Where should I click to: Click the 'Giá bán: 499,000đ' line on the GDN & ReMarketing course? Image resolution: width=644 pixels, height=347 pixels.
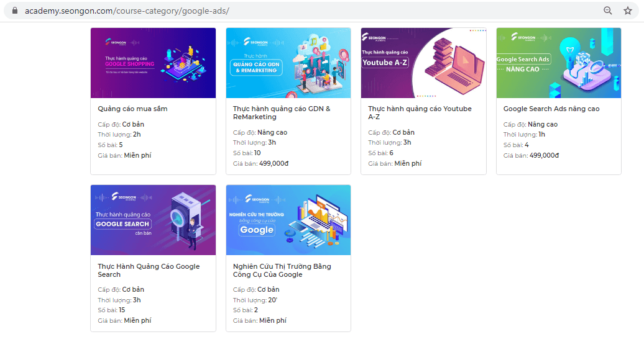coord(261,164)
